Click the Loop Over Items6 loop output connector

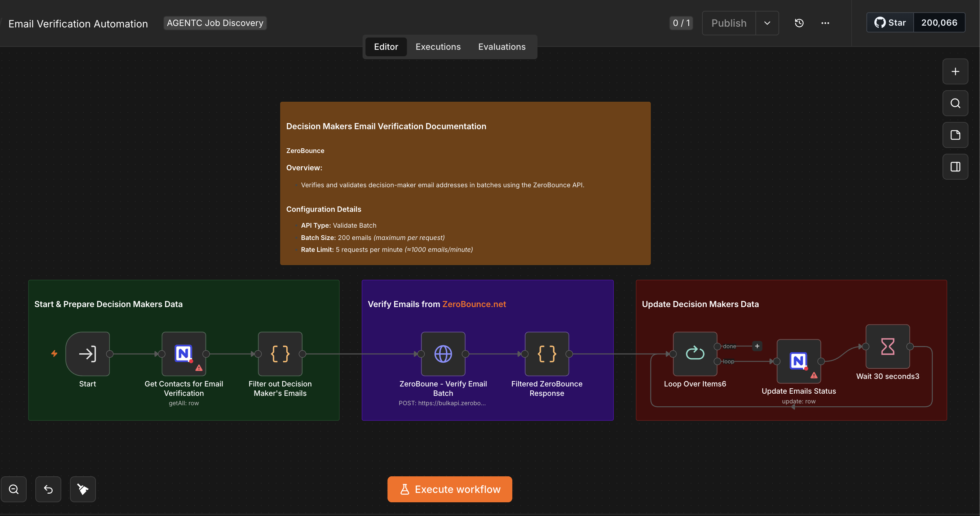[717, 361]
